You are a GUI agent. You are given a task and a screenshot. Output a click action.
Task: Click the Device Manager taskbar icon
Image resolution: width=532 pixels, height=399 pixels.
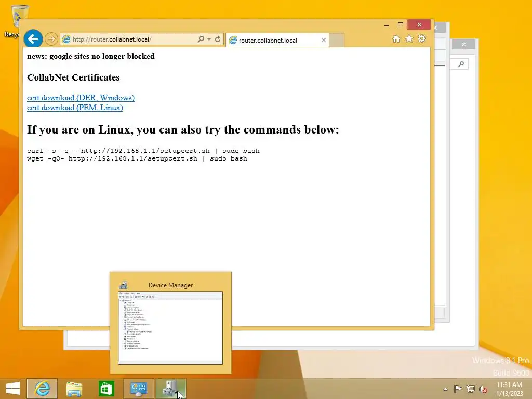point(170,389)
